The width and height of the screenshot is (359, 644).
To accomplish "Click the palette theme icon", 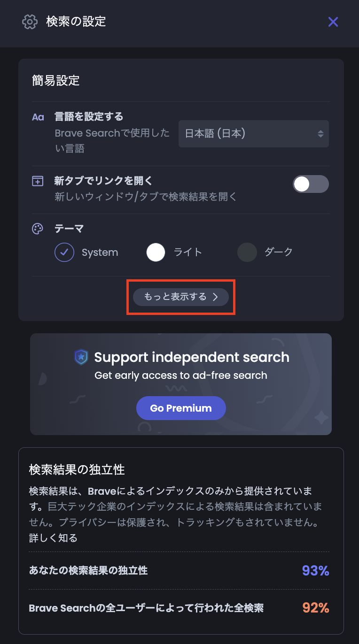I will coord(38,229).
